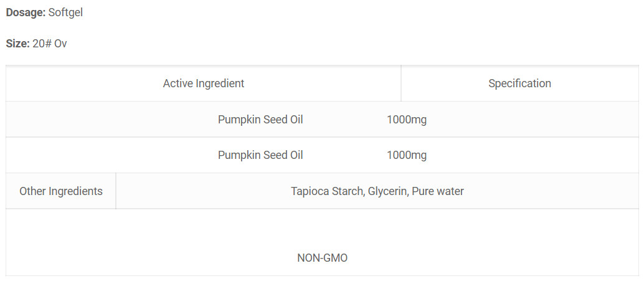Click the word "Tapioca" in the ingredients list
This screenshot has width=644, height=286.
[x=309, y=191]
